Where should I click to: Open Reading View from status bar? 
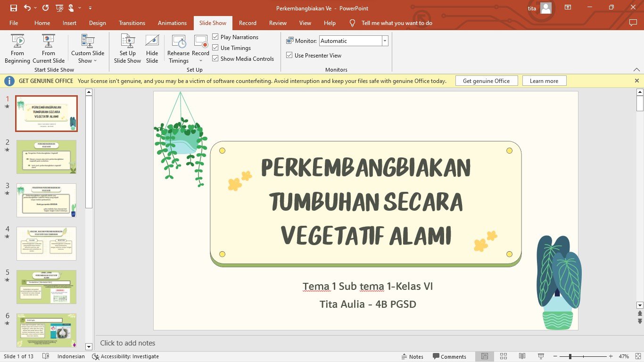pos(522,356)
